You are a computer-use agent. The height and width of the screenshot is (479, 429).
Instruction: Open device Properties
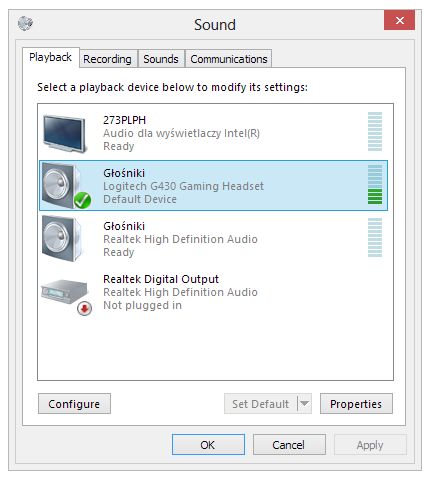356,404
